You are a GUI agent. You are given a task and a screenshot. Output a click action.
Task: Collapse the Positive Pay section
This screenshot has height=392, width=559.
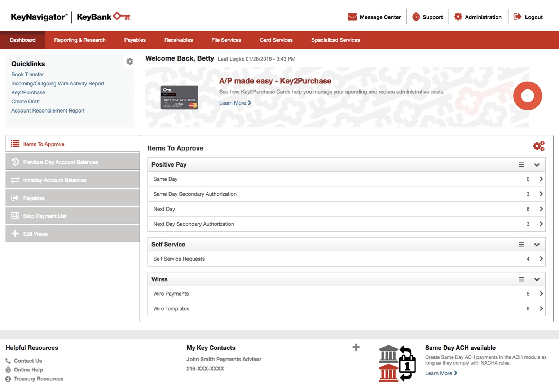pos(537,165)
